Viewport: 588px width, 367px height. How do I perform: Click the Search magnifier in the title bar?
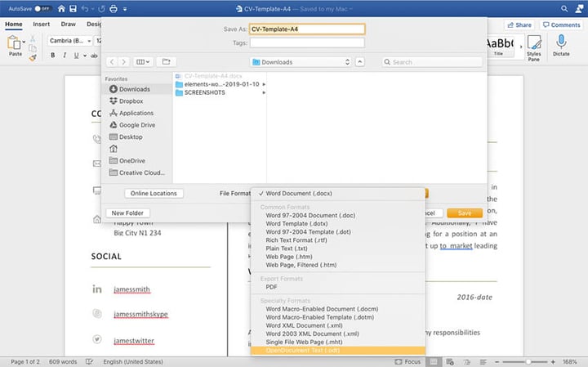click(x=564, y=9)
